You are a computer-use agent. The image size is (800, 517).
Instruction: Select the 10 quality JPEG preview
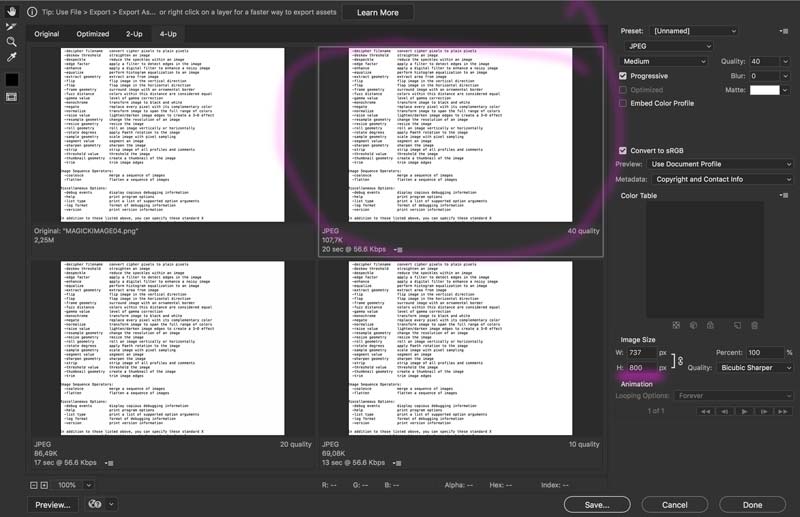tap(460, 349)
